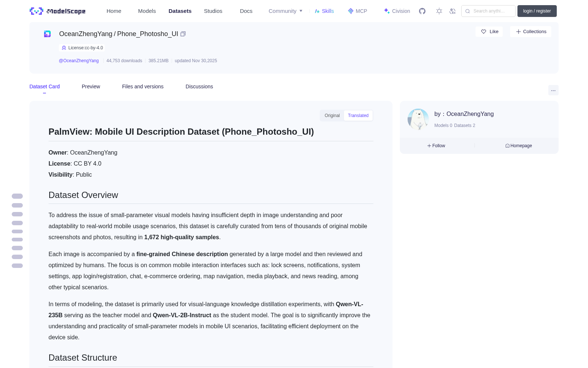
Task: Click the Skills sparkle icon link
Action: click(324, 11)
